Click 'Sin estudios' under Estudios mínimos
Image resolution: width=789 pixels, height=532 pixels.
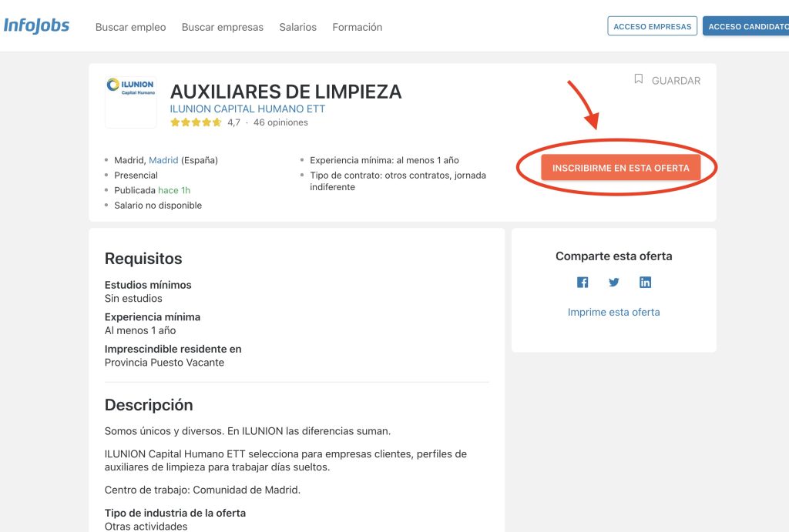[x=133, y=298]
